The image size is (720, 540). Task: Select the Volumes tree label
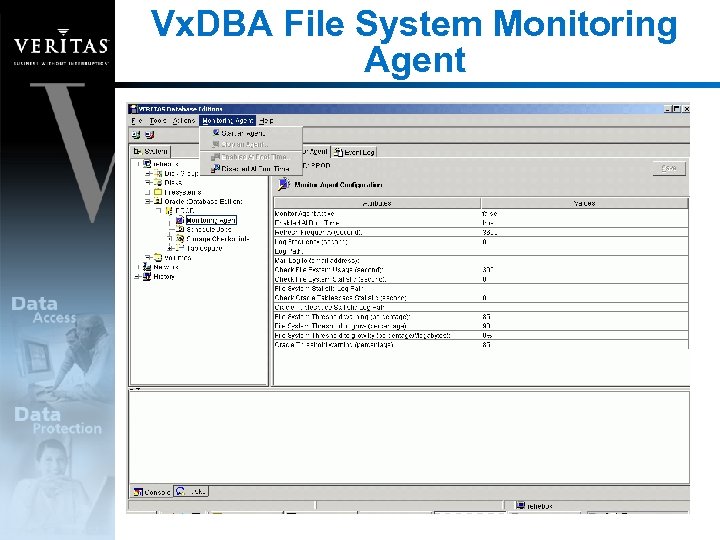tap(178, 258)
